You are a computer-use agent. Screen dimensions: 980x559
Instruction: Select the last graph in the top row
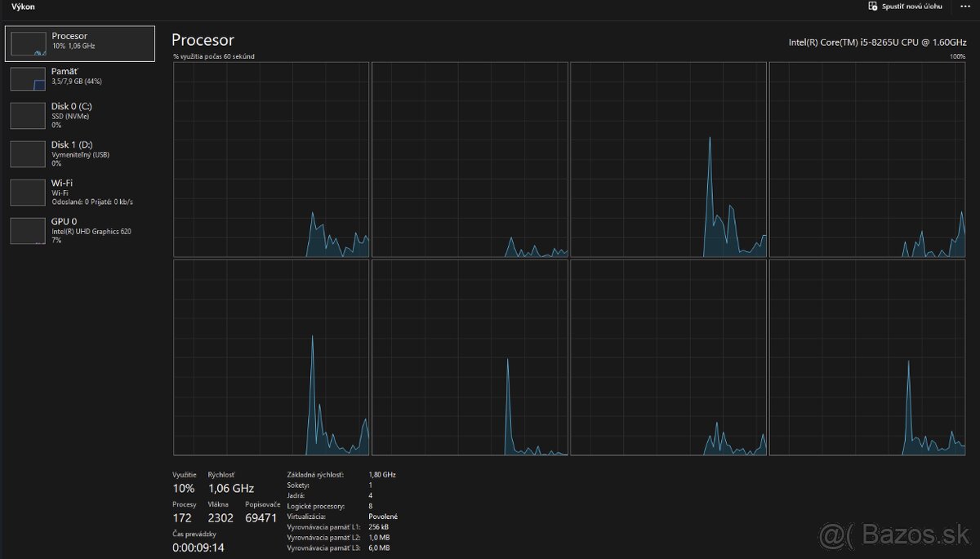(x=867, y=160)
